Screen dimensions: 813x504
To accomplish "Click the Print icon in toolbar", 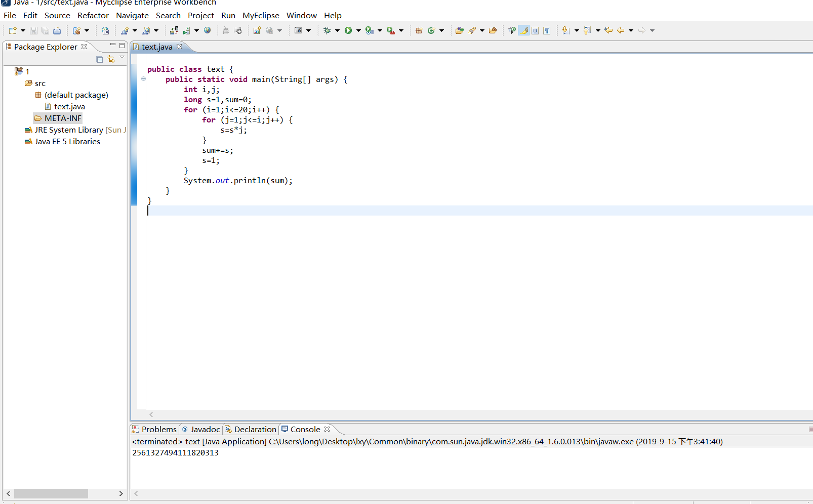I will [x=57, y=31].
